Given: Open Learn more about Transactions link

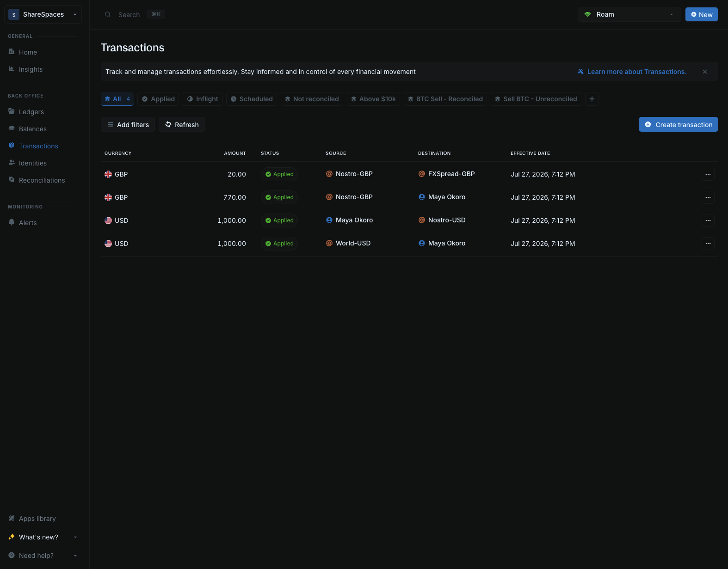Looking at the screenshot, I should (632, 72).
